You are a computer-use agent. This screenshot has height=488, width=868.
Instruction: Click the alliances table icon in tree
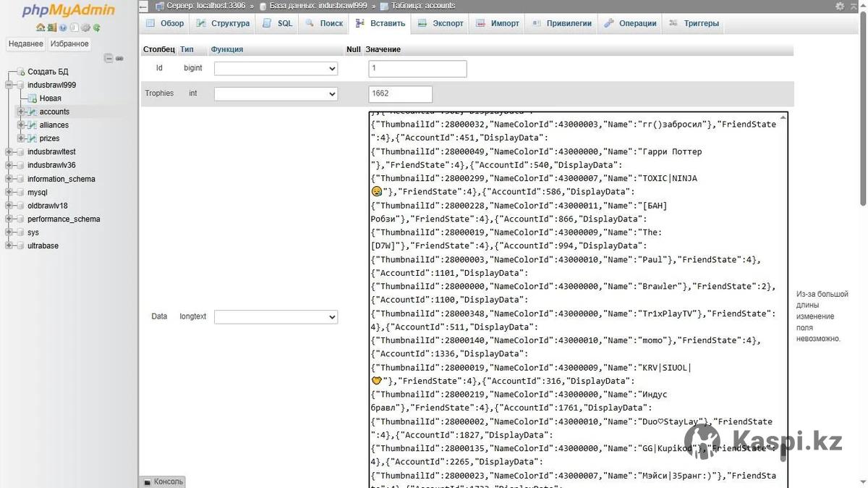32,125
